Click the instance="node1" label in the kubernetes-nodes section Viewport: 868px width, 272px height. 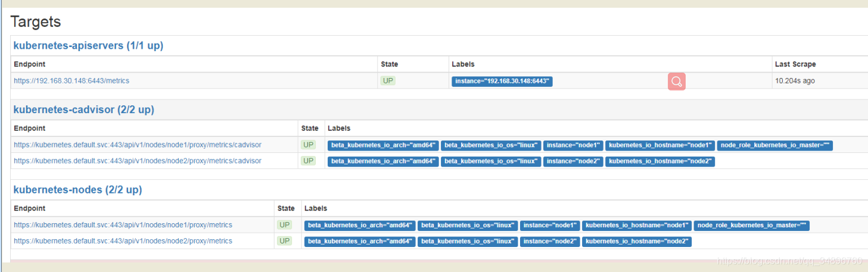[550, 226]
